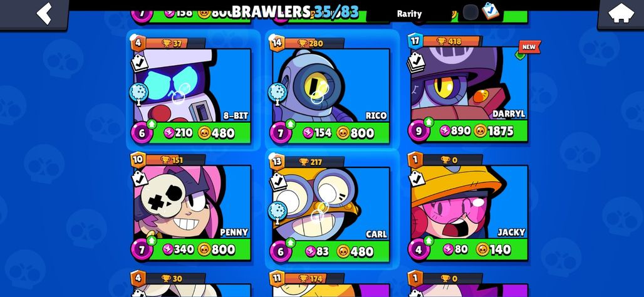Toggle the checkmark cards icon on DARRYL
644x297 pixels.
click(416, 62)
